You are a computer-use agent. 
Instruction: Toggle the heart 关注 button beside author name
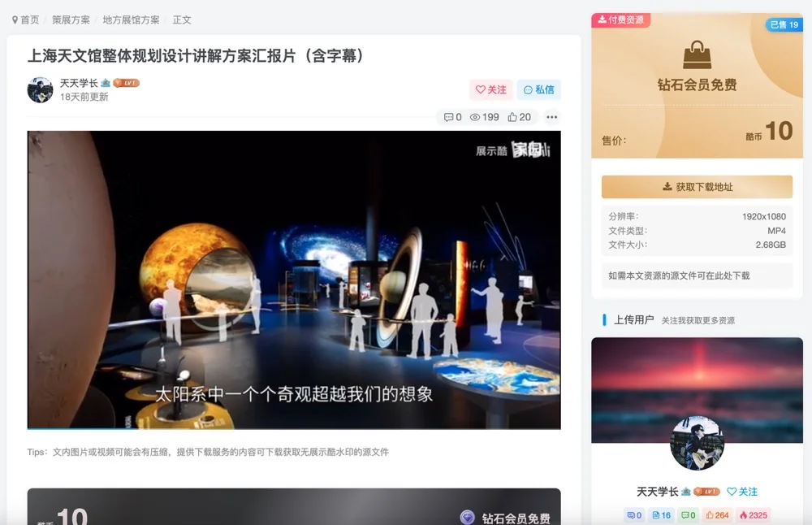pos(490,89)
